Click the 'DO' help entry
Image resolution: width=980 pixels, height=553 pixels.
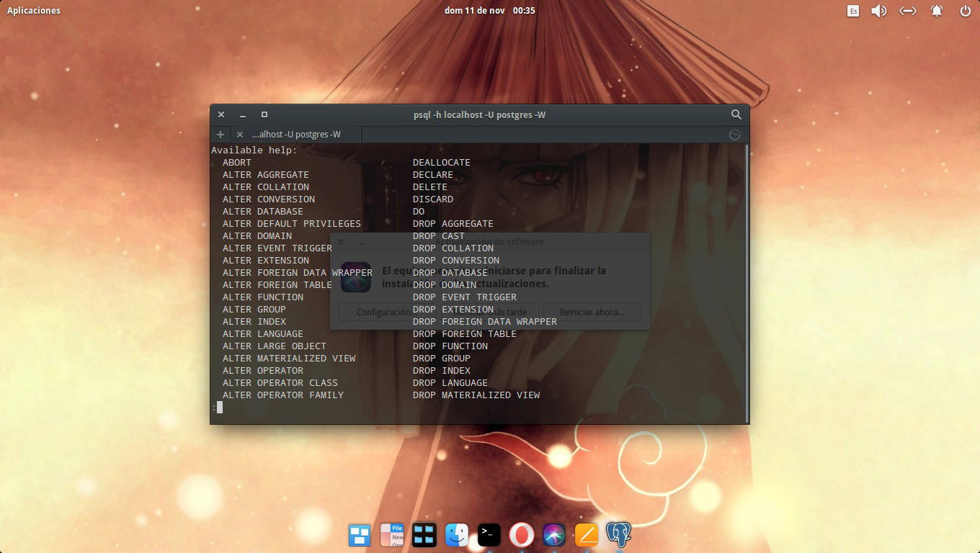(x=419, y=211)
